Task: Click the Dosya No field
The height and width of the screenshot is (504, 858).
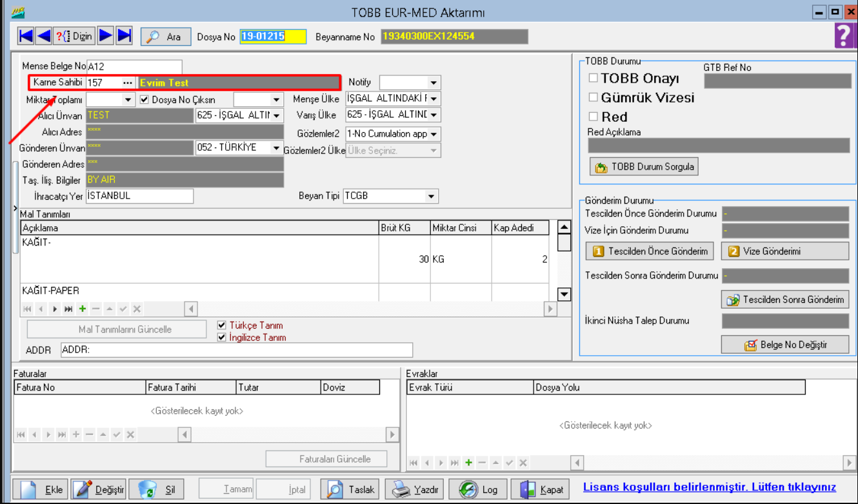Action: [273, 37]
